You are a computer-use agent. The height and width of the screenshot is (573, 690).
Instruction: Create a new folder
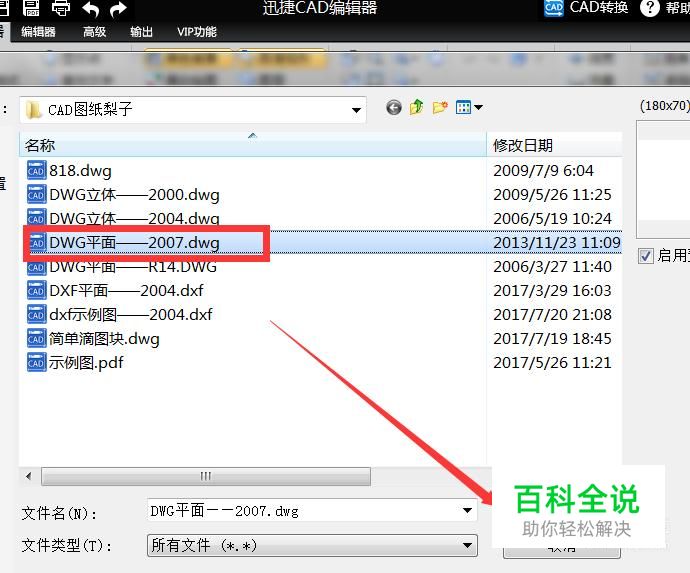[440, 107]
